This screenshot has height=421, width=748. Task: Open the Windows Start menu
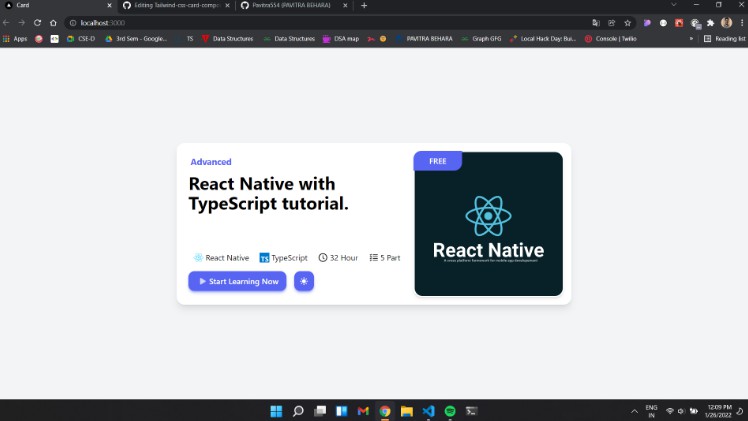pos(276,411)
